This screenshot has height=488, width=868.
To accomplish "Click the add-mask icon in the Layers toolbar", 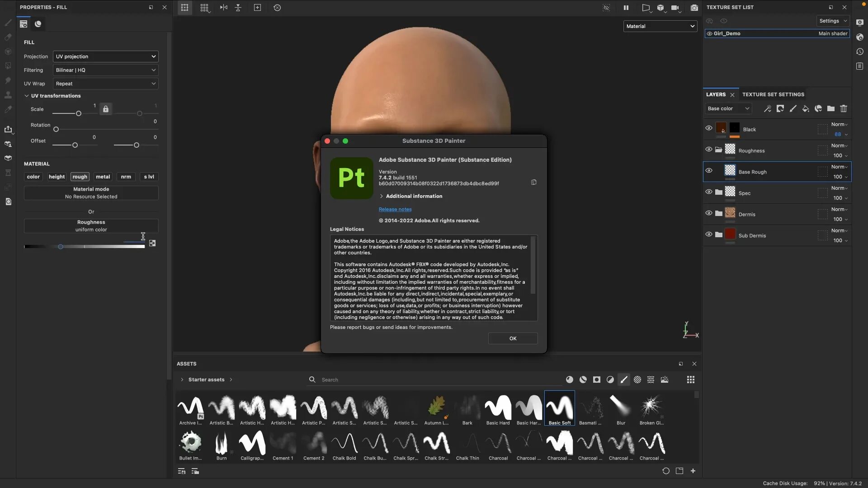I will tap(780, 108).
